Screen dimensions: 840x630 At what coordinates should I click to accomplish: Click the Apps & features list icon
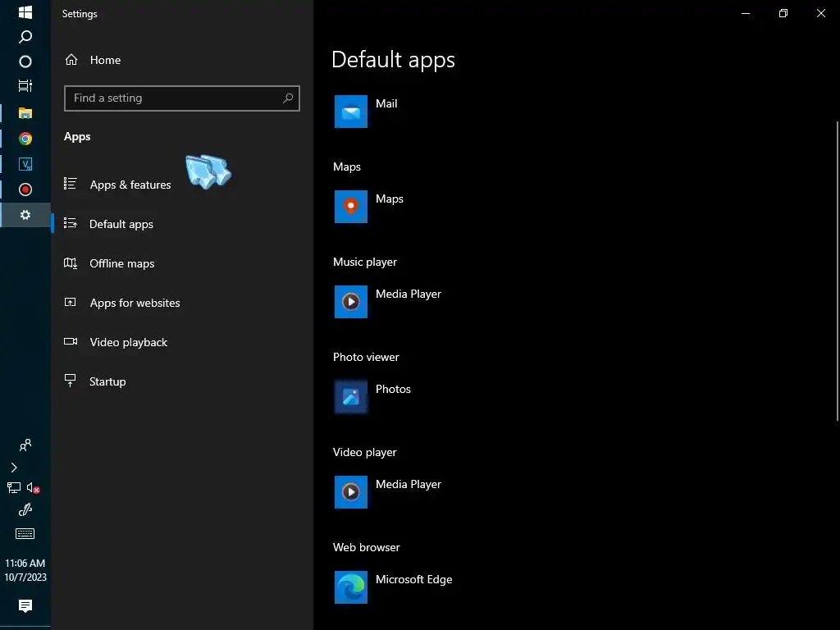tap(71, 184)
